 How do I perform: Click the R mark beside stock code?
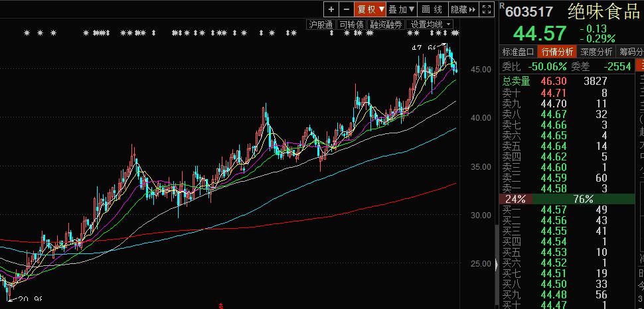pyautogui.click(x=502, y=7)
